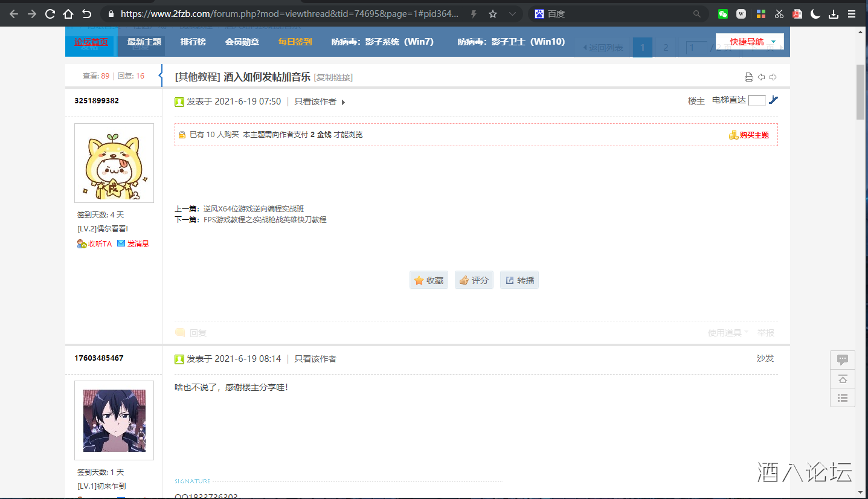Expand the 快捷导航 quick navigation dropdown

[x=750, y=42]
